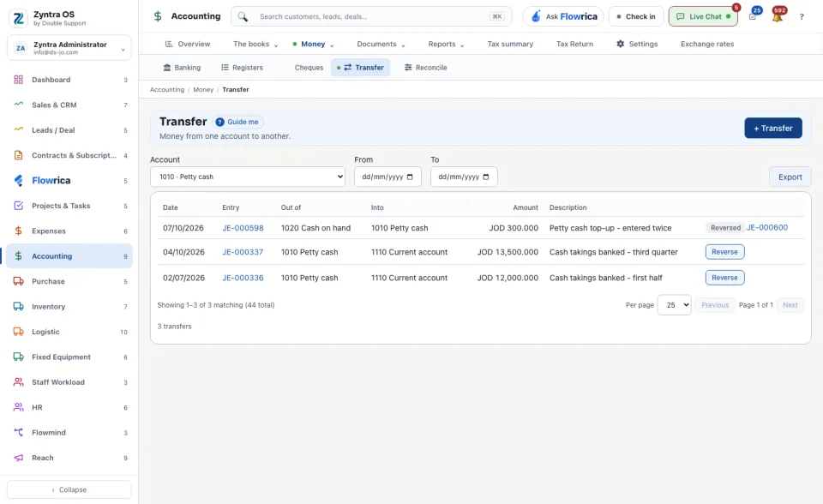823x504 pixels.
Task: Open Inventory sidebar icon
Action: [x=18, y=307]
